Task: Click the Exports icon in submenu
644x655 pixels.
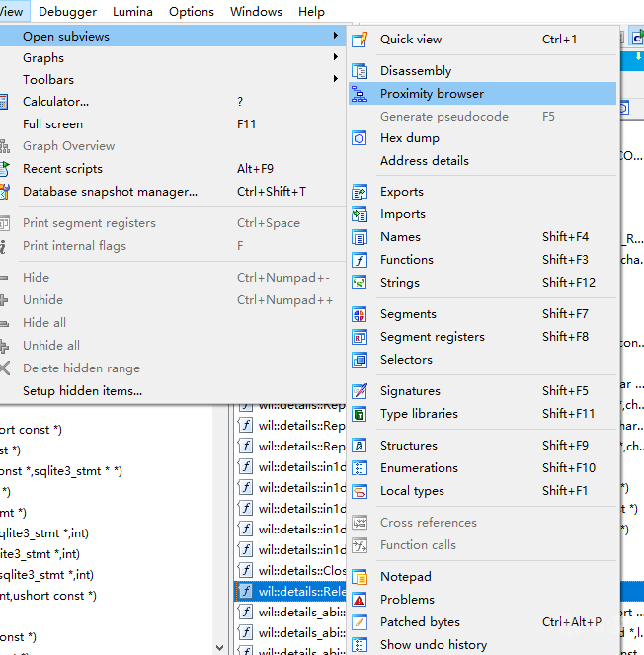Action: coord(360,192)
